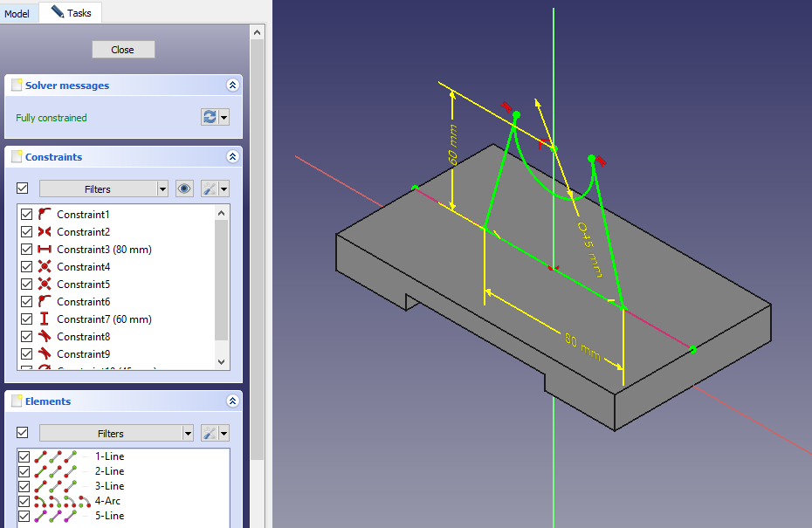
Task: Open the Constraints Filters dropdown arrow
Action: (162, 189)
